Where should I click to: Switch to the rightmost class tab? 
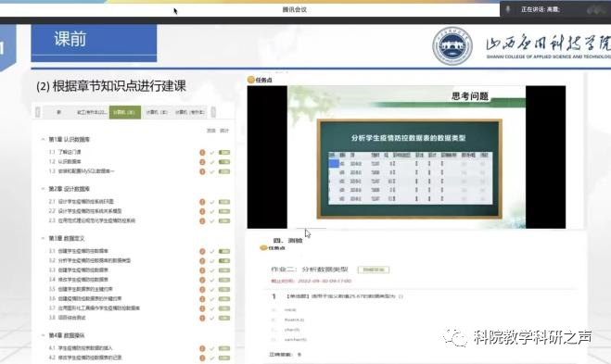click(x=190, y=112)
